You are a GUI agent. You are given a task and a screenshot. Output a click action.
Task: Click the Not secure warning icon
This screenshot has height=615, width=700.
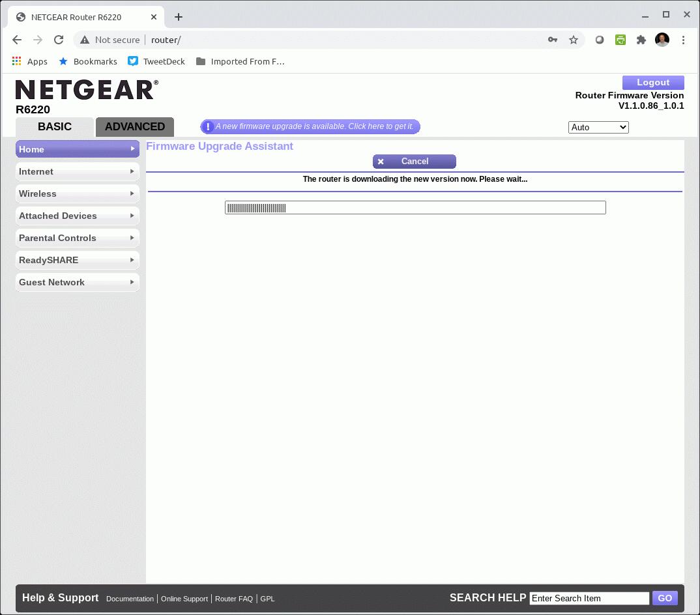84,40
